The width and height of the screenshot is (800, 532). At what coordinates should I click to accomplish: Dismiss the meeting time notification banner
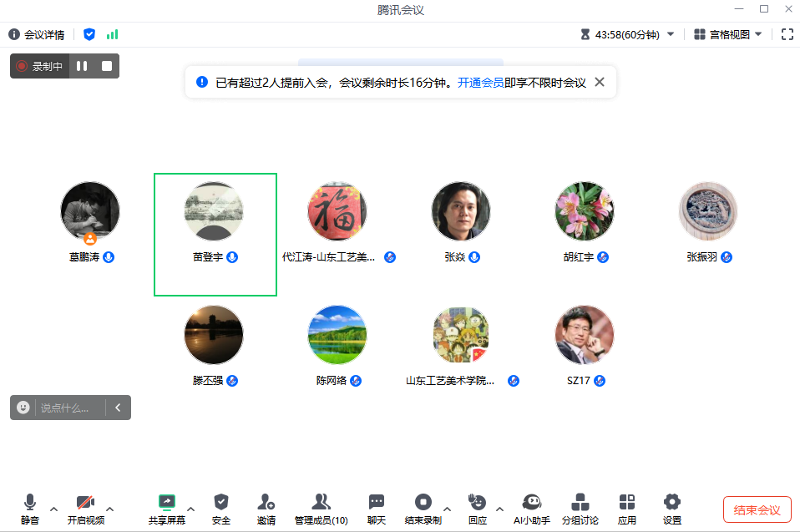(600, 82)
